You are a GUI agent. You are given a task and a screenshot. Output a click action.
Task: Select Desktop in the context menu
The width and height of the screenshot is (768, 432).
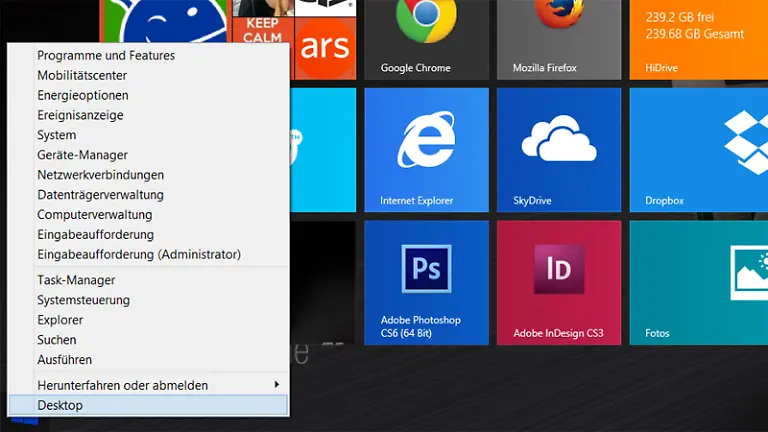pyautogui.click(x=148, y=405)
